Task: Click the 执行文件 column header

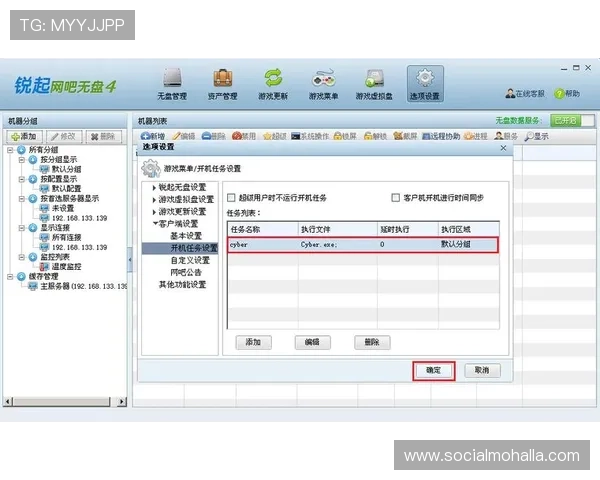Action: [x=338, y=229]
